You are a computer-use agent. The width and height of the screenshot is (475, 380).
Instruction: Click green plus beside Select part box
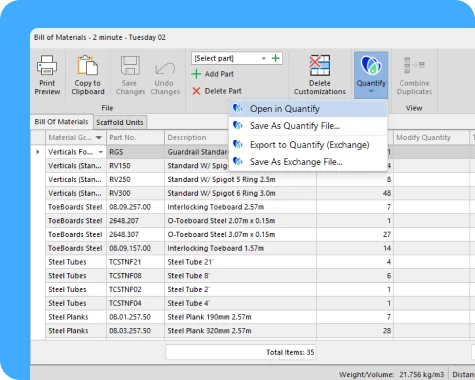coord(276,58)
